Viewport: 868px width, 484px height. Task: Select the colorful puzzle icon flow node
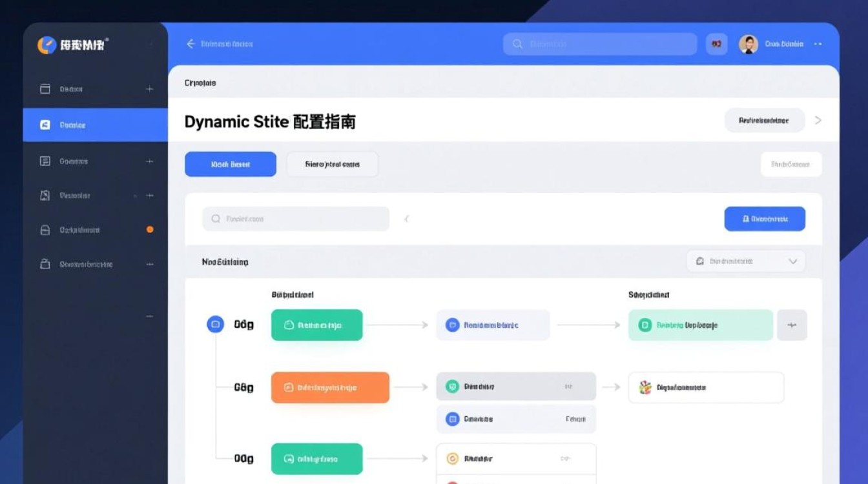click(645, 387)
